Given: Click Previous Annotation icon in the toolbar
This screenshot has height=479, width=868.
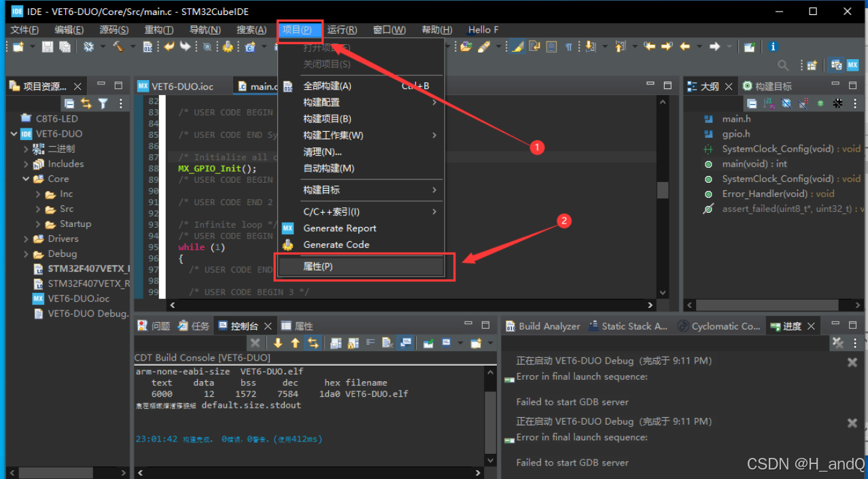Looking at the screenshot, I should coord(620,47).
